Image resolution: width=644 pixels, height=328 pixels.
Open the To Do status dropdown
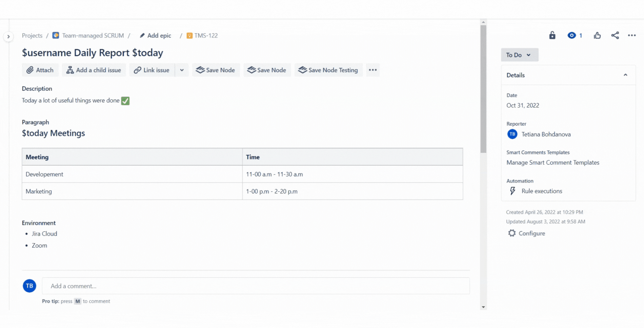tap(519, 55)
